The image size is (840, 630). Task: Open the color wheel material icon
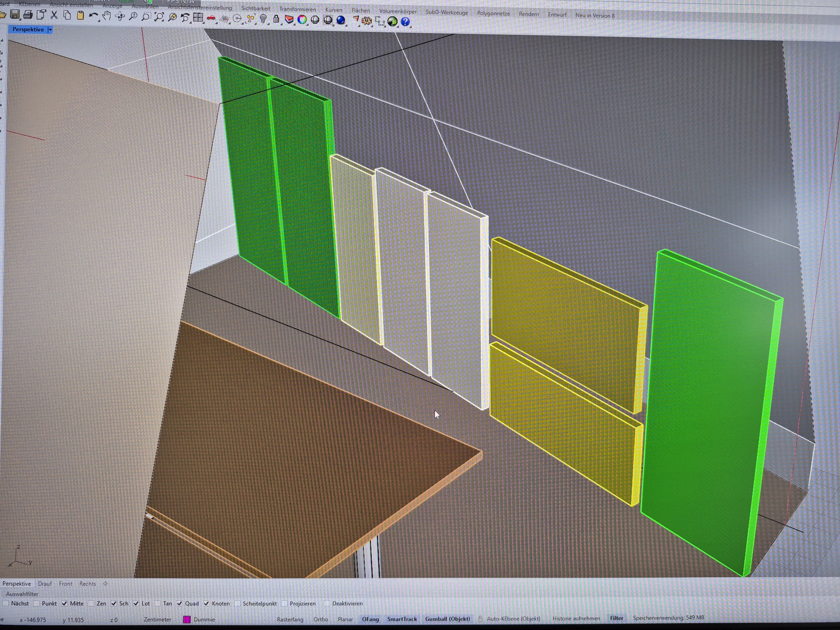click(302, 19)
